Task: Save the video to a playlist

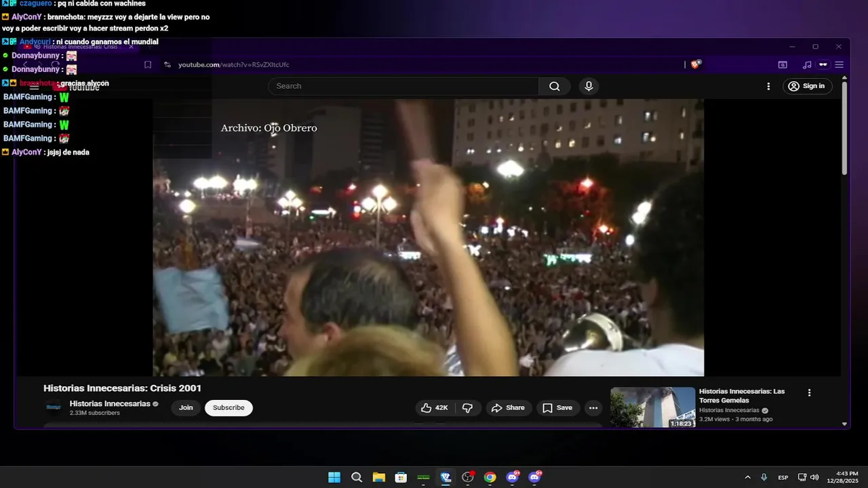Action: [557, 407]
